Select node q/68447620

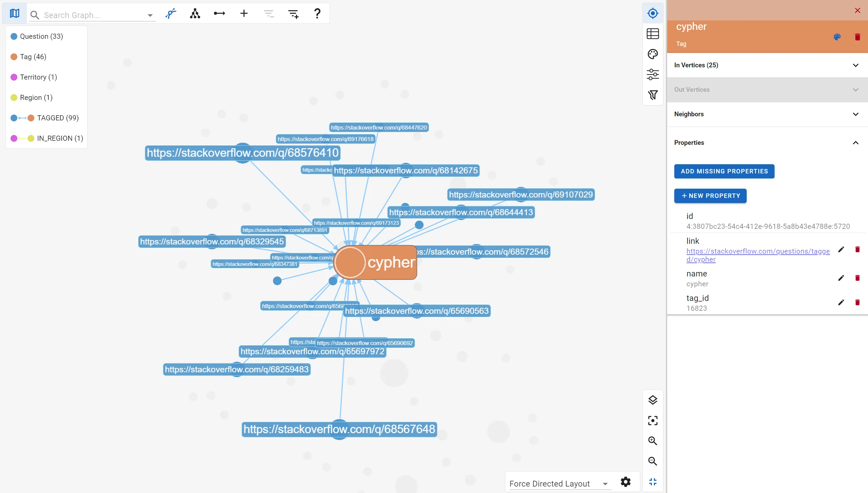click(x=379, y=128)
